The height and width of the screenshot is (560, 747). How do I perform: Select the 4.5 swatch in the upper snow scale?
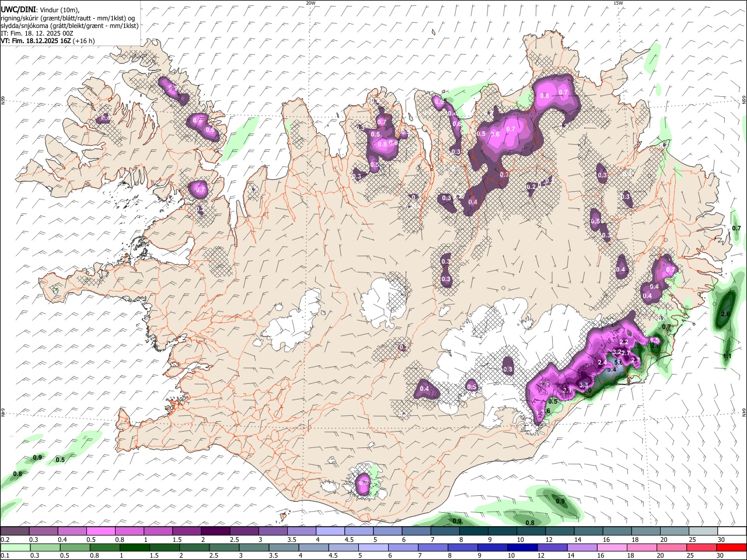tap(359, 531)
